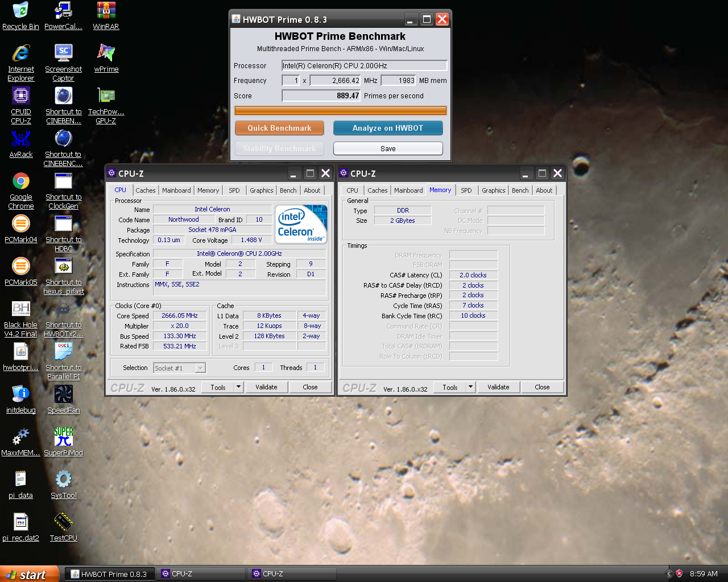This screenshot has height=582, width=728.
Task: Click HWBOT Prime orange progress bar
Action: (x=341, y=110)
